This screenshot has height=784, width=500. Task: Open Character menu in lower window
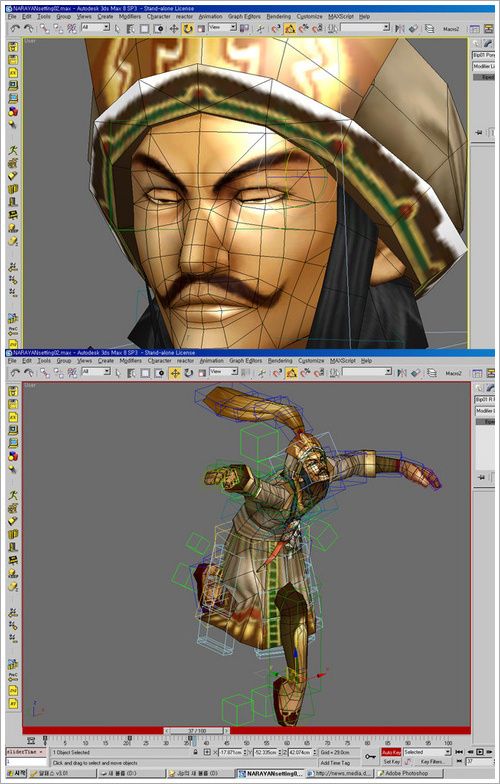click(160, 360)
